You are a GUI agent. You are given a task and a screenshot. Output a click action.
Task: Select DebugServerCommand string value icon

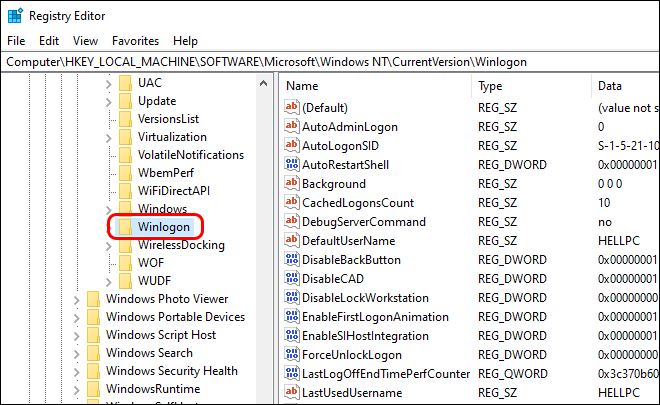point(291,221)
